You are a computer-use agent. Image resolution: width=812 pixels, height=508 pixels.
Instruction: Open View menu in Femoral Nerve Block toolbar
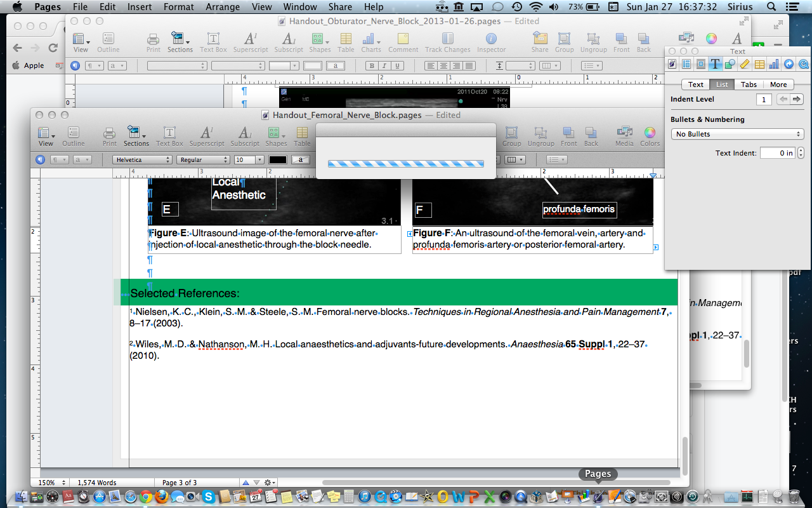(46, 135)
